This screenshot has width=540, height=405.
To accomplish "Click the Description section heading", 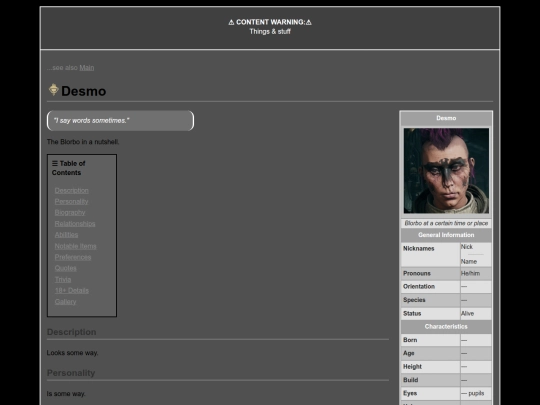I will coord(72,332).
